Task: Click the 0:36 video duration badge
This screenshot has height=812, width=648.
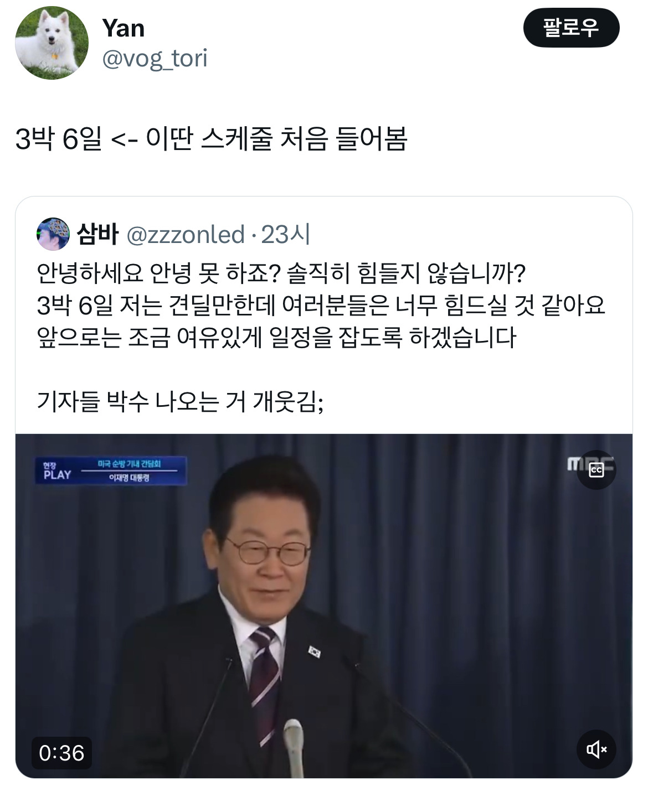Action: coord(61,753)
